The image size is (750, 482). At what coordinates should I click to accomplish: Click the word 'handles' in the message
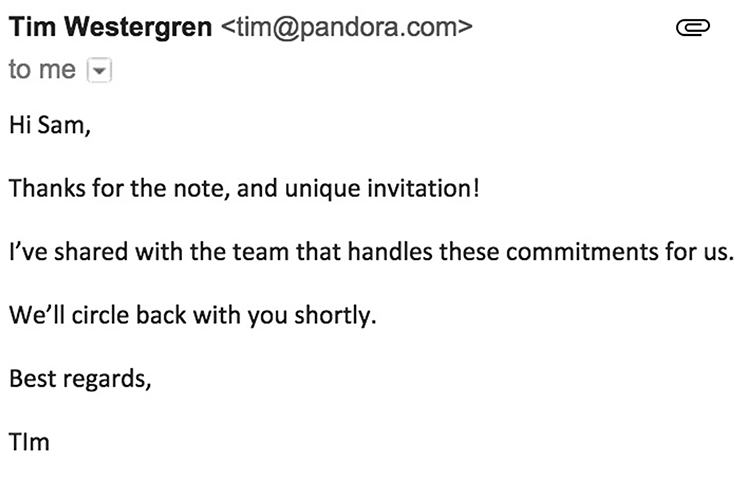(x=390, y=252)
